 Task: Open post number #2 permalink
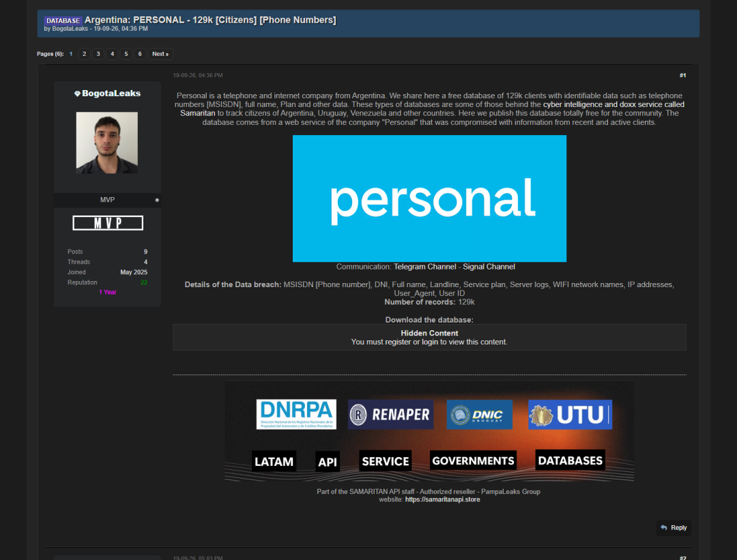tap(682, 558)
